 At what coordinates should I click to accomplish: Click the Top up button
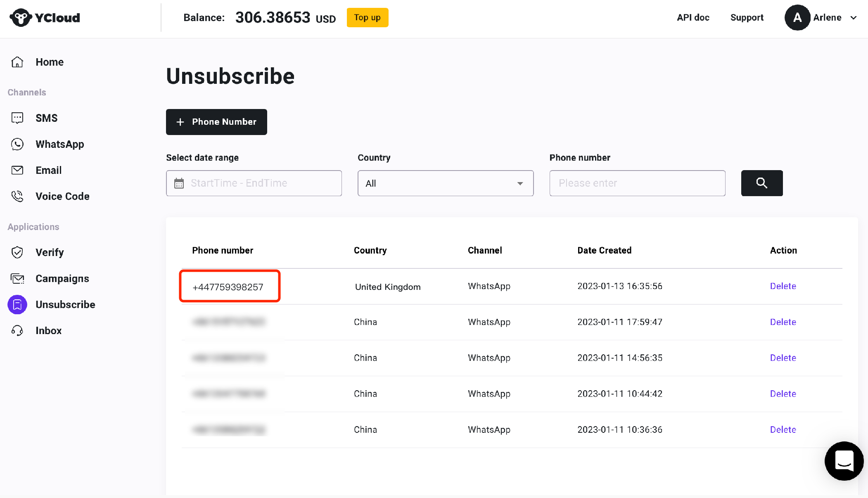click(x=367, y=18)
